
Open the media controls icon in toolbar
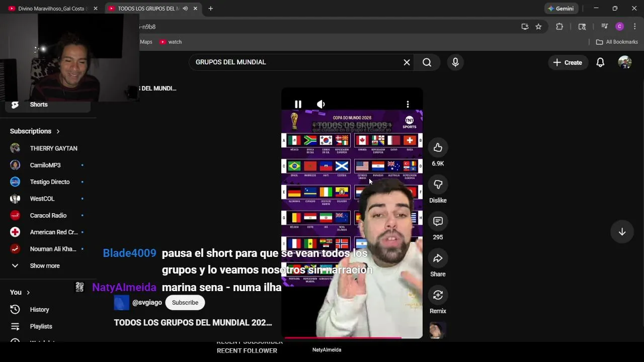[605, 27]
